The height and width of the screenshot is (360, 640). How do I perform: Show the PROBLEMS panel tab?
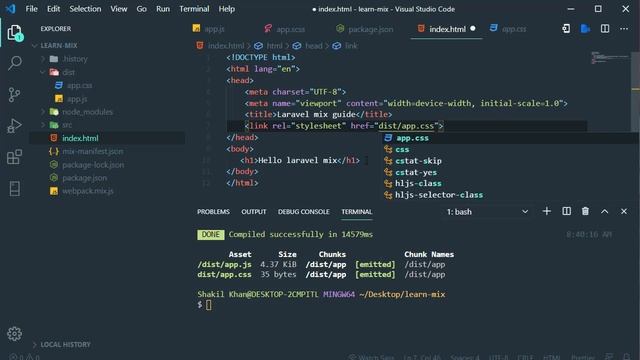pos(213,211)
